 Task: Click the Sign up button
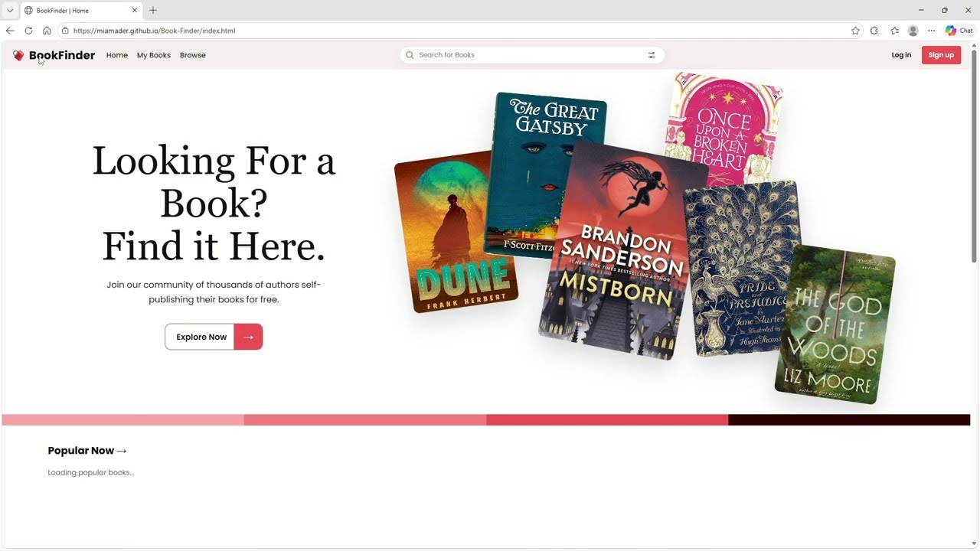[x=941, y=55]
